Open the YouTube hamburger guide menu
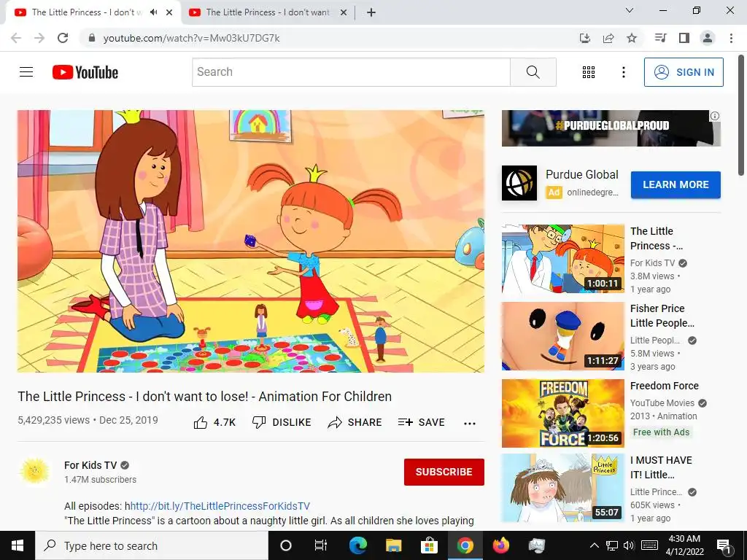This screenshot has height=560, width=747. pos(26,72)
